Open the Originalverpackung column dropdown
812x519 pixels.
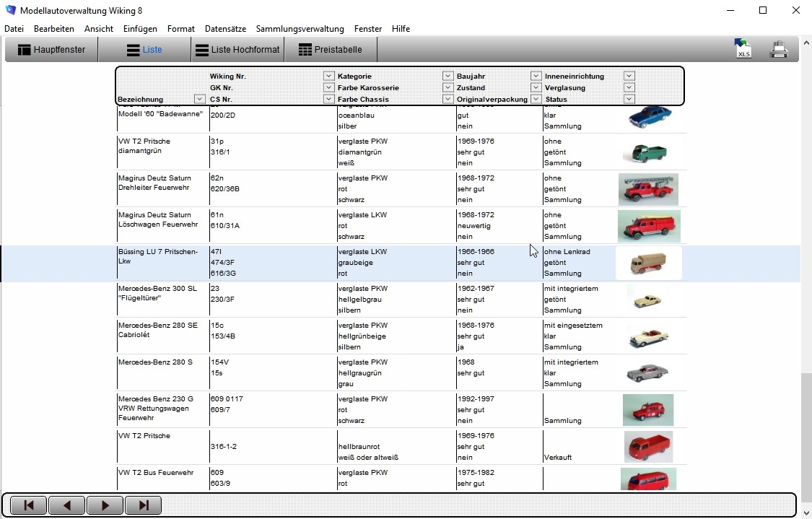(x=536, y=99)
